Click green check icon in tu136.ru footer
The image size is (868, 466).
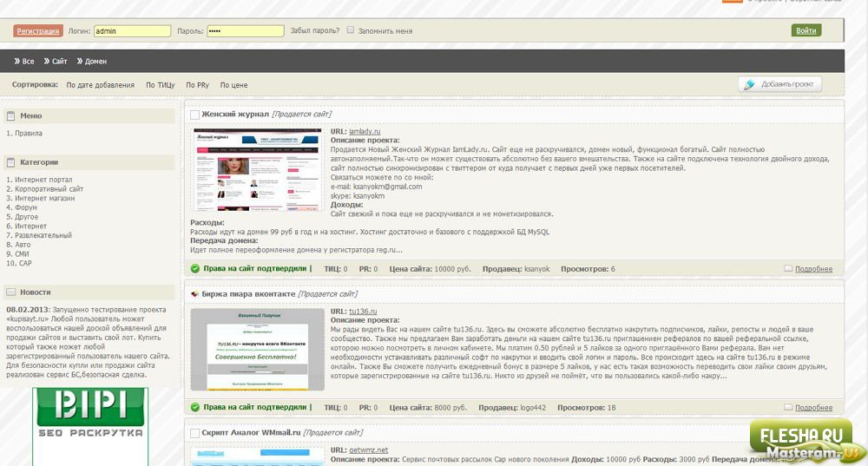[x=194, y=407]
